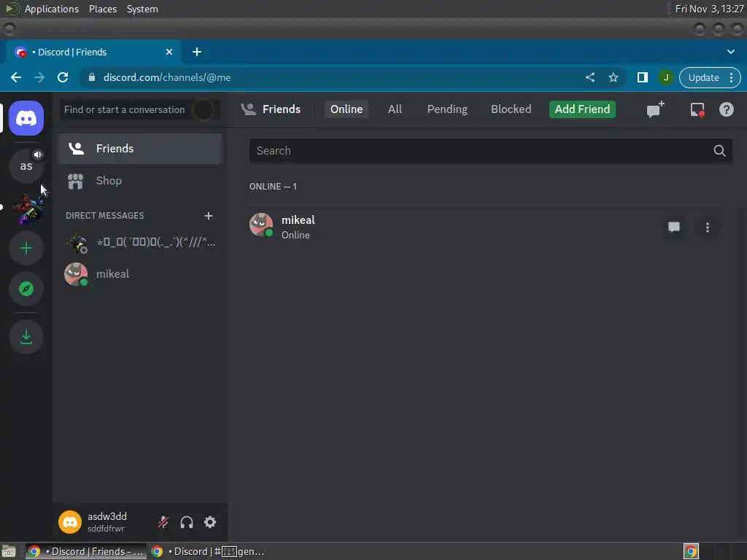Open a new browser tab
Image resolution: width=747 pixels, height=560 pixels.
197,52
